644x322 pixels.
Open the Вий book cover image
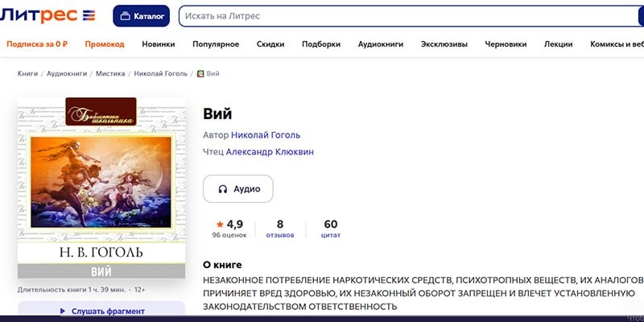[101, 188]
